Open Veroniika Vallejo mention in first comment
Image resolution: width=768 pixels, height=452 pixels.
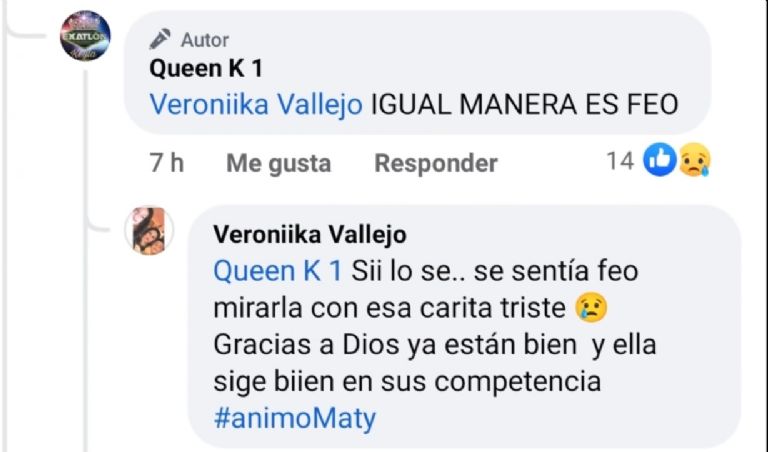pos(255,105)
